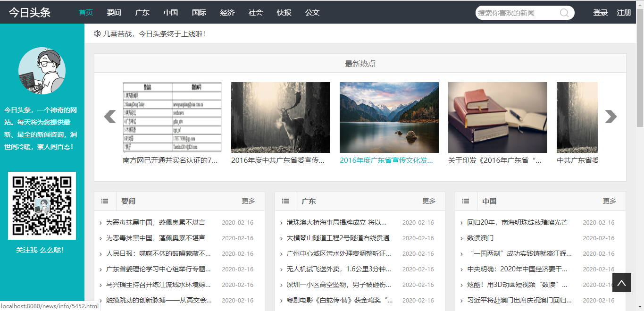
Task: Open 广州中心城区污水处理费调整听证... article
Action: tap(339, 254)
